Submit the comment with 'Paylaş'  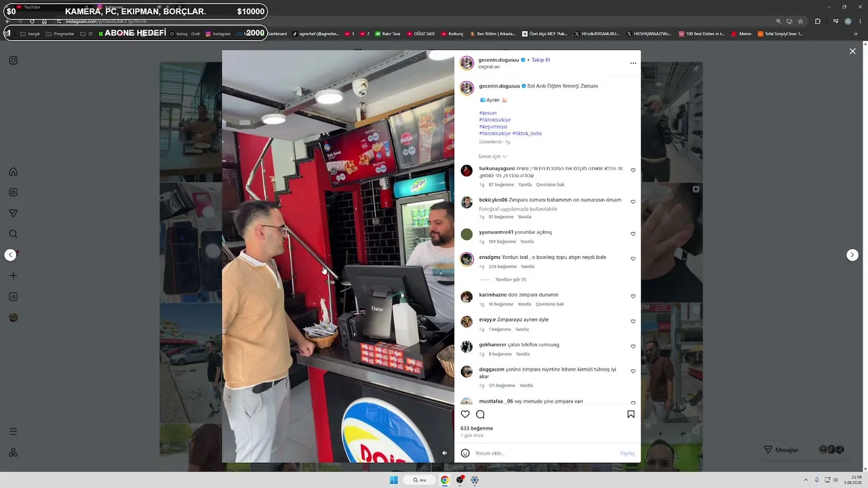pyautogui.click(x=627, y=453)
